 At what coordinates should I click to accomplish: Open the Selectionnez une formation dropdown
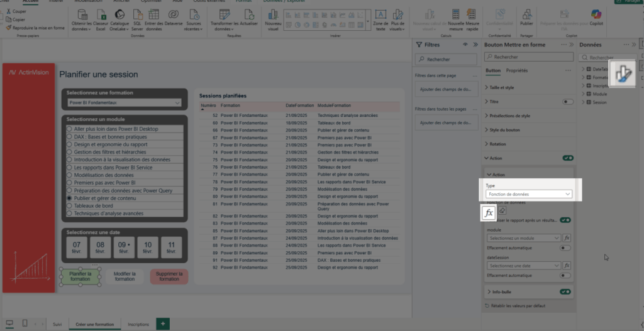coord(125,102)
